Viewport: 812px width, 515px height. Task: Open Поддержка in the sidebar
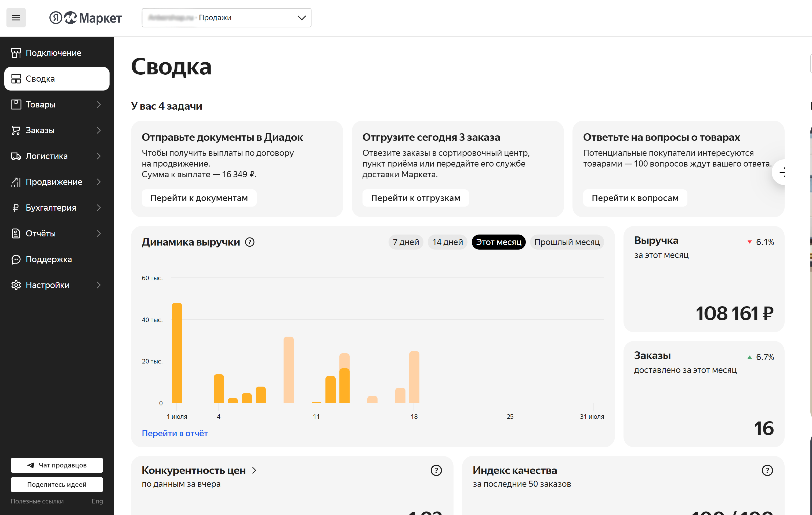[x=57, y=260]
